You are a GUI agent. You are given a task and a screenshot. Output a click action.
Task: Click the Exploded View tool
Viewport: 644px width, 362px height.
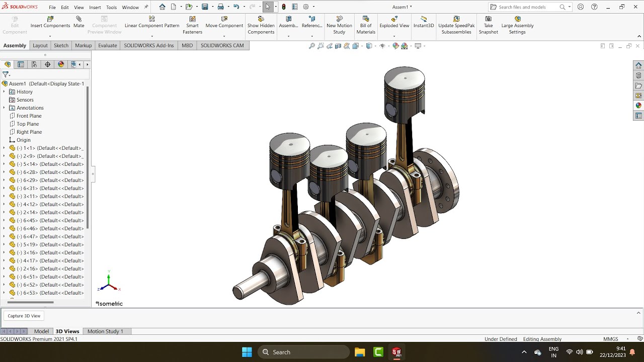point(394,23)
